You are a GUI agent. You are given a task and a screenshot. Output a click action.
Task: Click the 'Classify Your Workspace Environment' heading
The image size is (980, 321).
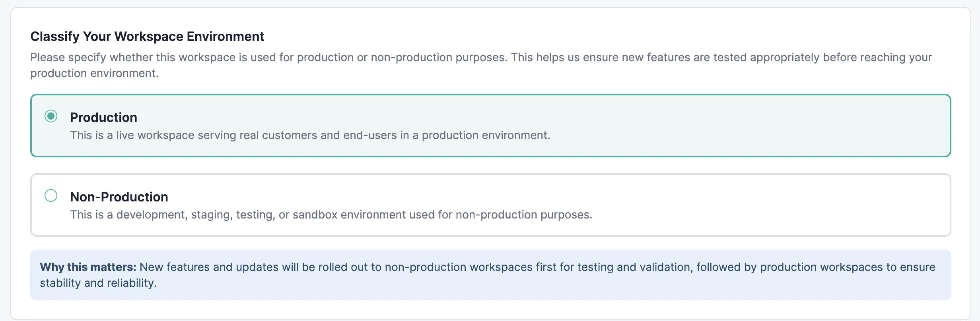pos(147,37)
